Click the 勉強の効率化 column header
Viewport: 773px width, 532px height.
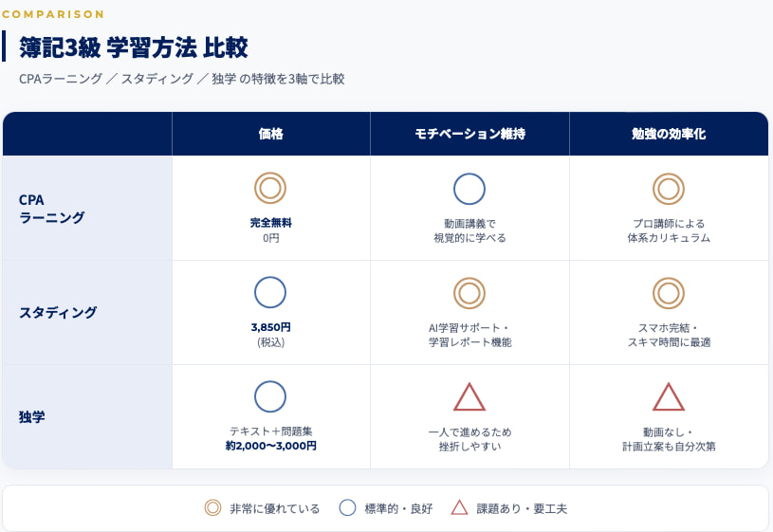click(669, 134)
